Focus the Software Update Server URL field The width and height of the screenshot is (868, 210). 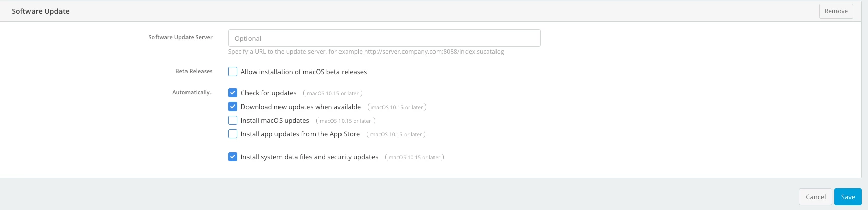coord(384,38)
